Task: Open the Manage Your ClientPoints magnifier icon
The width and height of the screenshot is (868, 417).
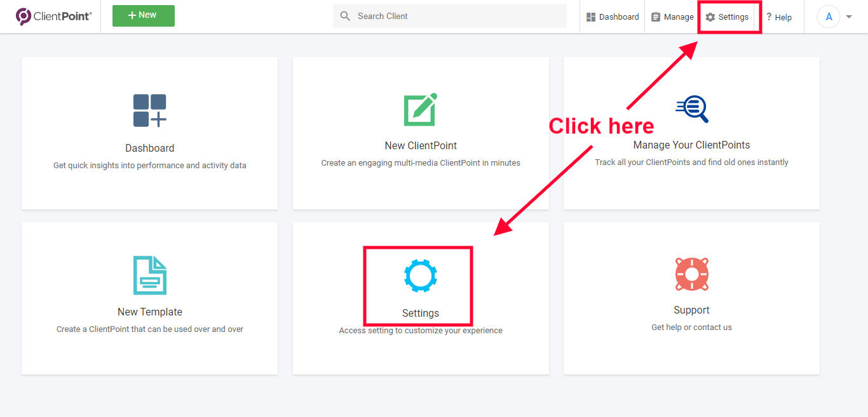Action: click(691, 109)
